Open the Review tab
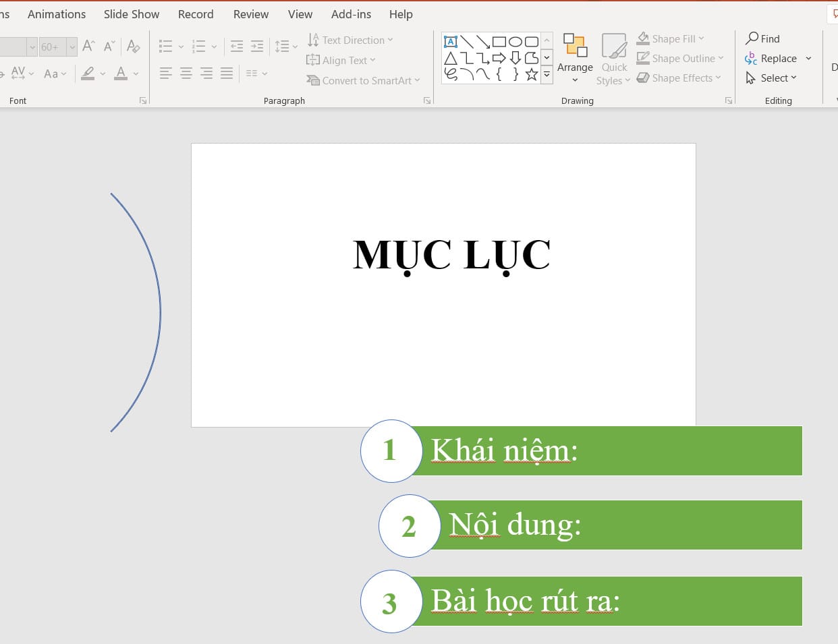Viewport: 838px width, 644px height. [251, 14]
